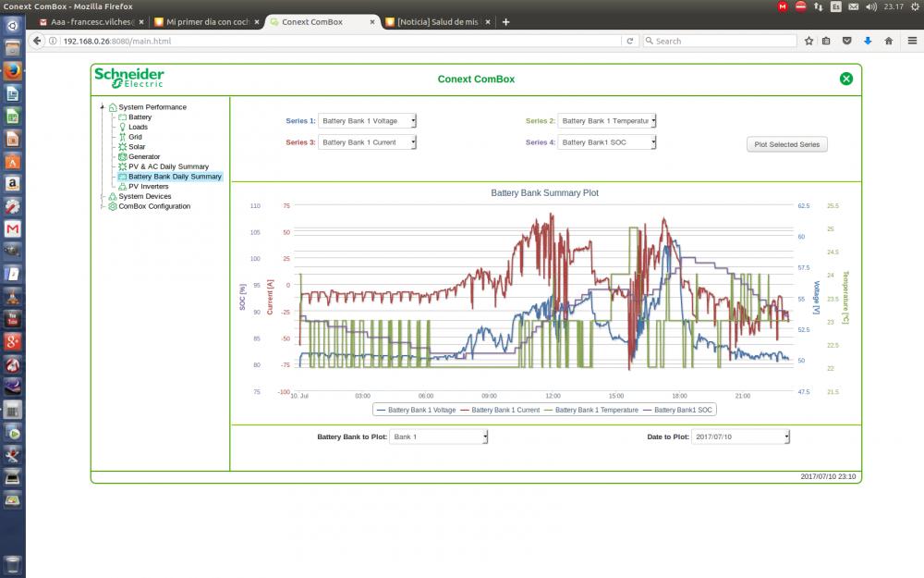Open the Battery Bank to Plot dropdown
Image resolution: width=924 pixels, height=578 pixels.
(438, 437)
